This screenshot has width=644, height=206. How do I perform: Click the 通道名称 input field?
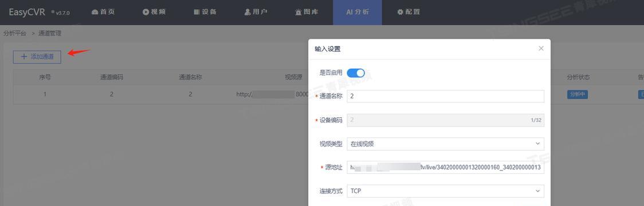point(446,96)
